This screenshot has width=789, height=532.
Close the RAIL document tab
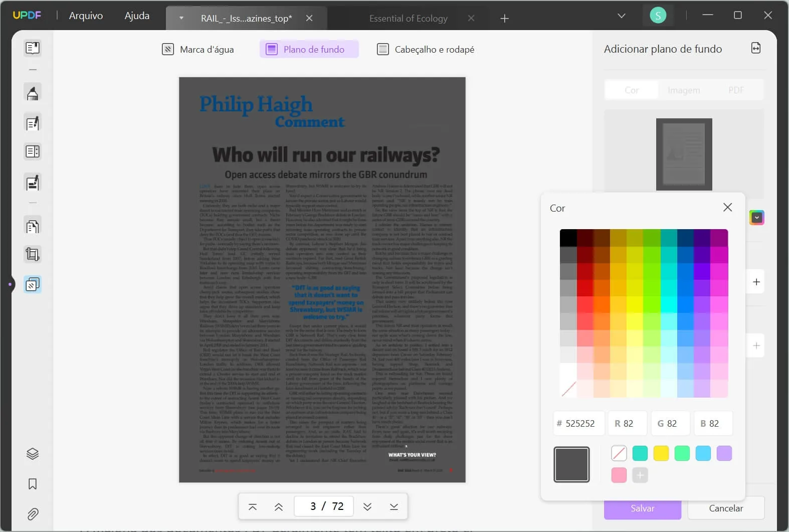309,19
